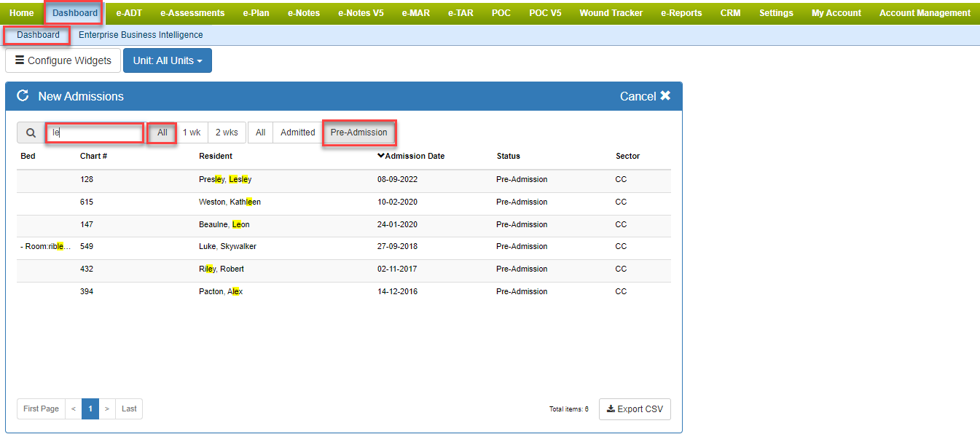Click the First Page button
980x434 pixels.
pyautogui.click(x=41, y=409)
